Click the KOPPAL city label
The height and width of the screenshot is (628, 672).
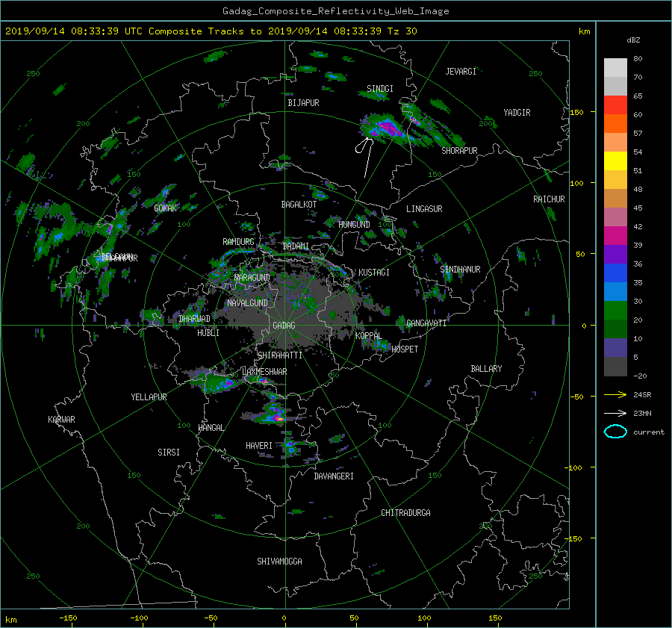click(x=369, y=335)
